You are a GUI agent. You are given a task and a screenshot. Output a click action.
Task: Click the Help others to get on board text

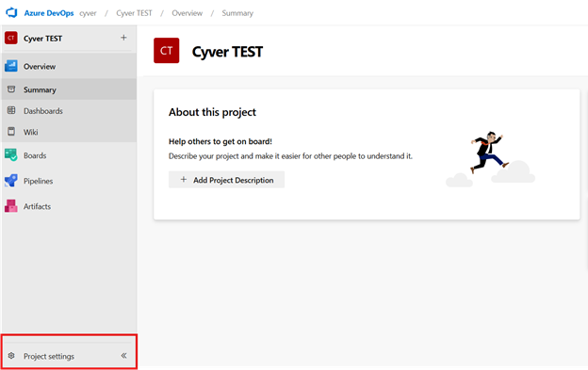[x=220, y=141]
